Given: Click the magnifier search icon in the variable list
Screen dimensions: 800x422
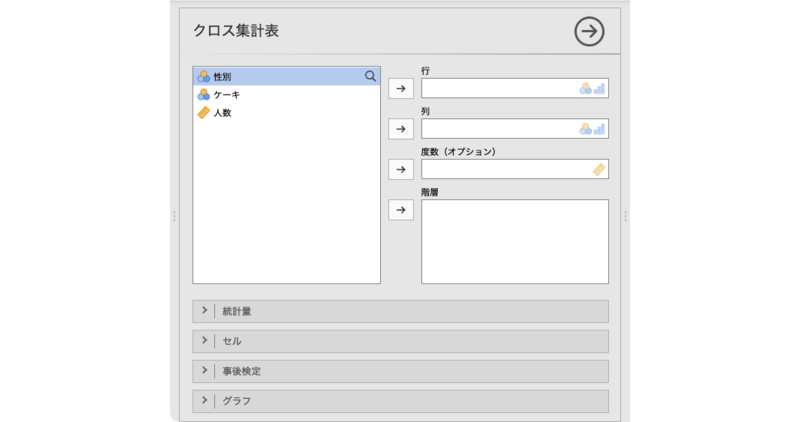Looking at the screenshot, I should point(370,76).
